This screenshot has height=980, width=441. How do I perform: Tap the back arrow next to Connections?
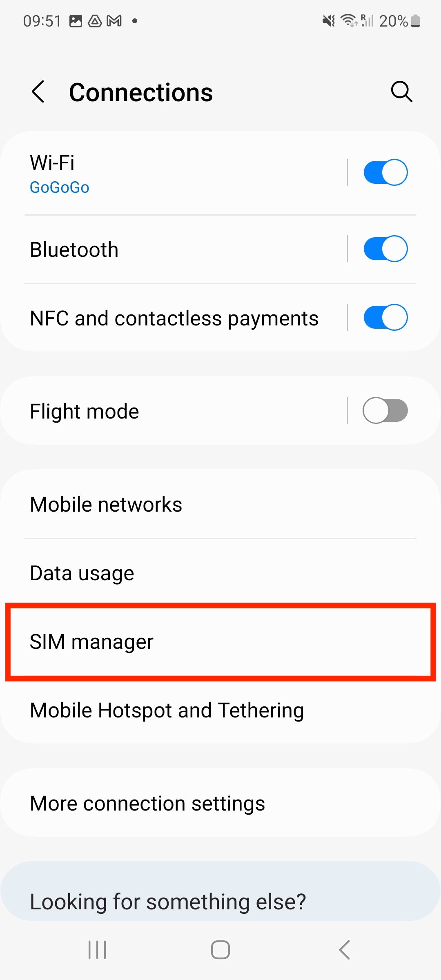point(38,91)
